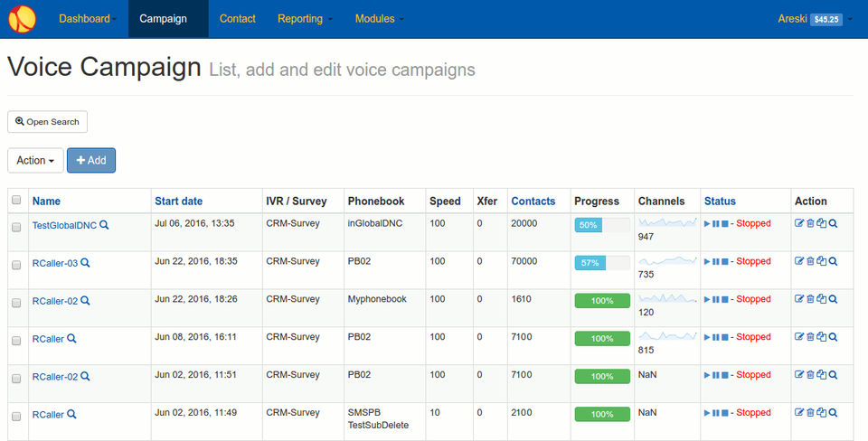868x441 pixels.
Task: Click the Newfies-Dialer logo icon
Action: coord(22,18)
